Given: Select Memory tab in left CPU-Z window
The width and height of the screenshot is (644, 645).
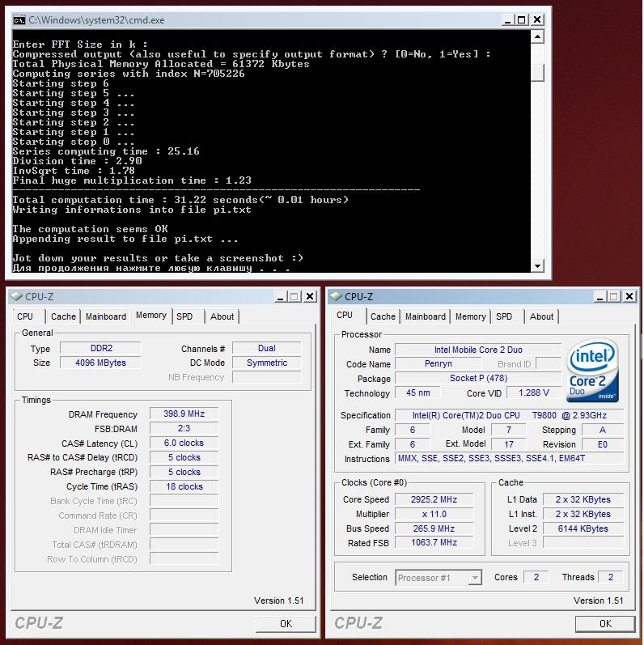Looking at the screenshot, I should 151,315.
